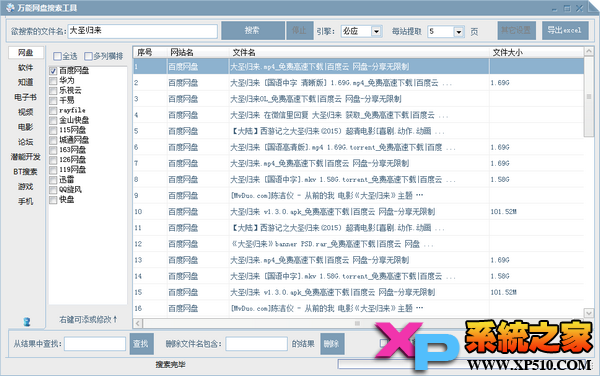Image resolution: width=600 pixels, height=376 pixels.
Task: Click the 查找 find button
Action: 141,344
